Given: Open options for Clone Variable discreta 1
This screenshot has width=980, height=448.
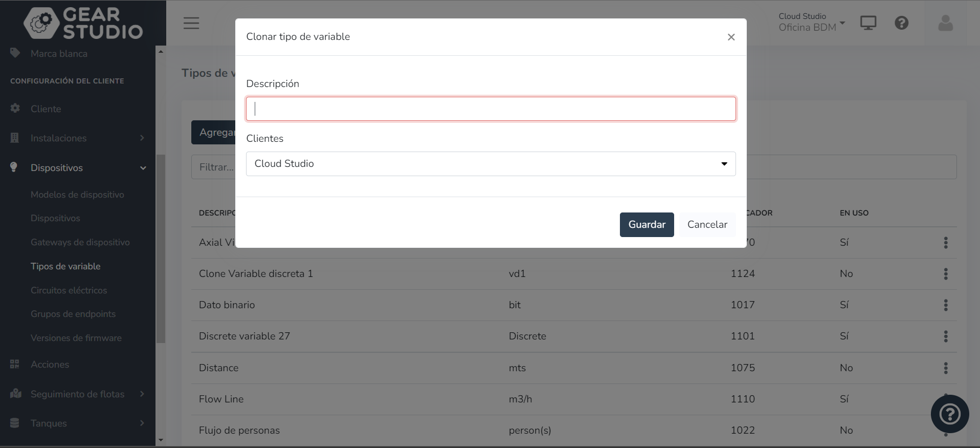Looking at the screenshot, I should pyautogui.click(x=945, y=274).
